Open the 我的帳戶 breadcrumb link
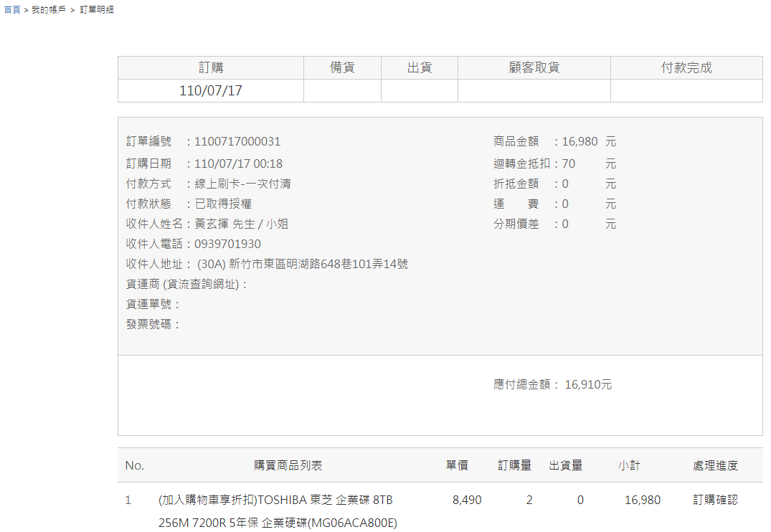This screenshot has height=532, width=771. pos(49,10)
